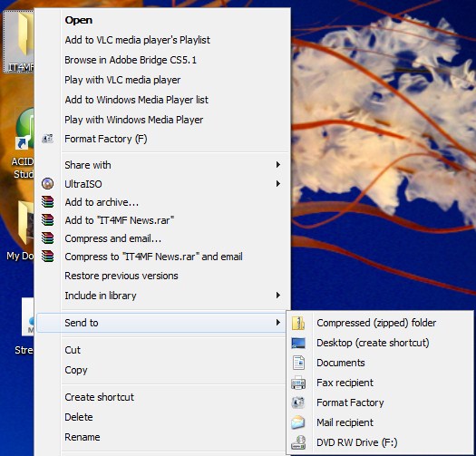Click the Fax recipient machine icon
The height and width of the screenshot is (456, 476).
[298, 383]
